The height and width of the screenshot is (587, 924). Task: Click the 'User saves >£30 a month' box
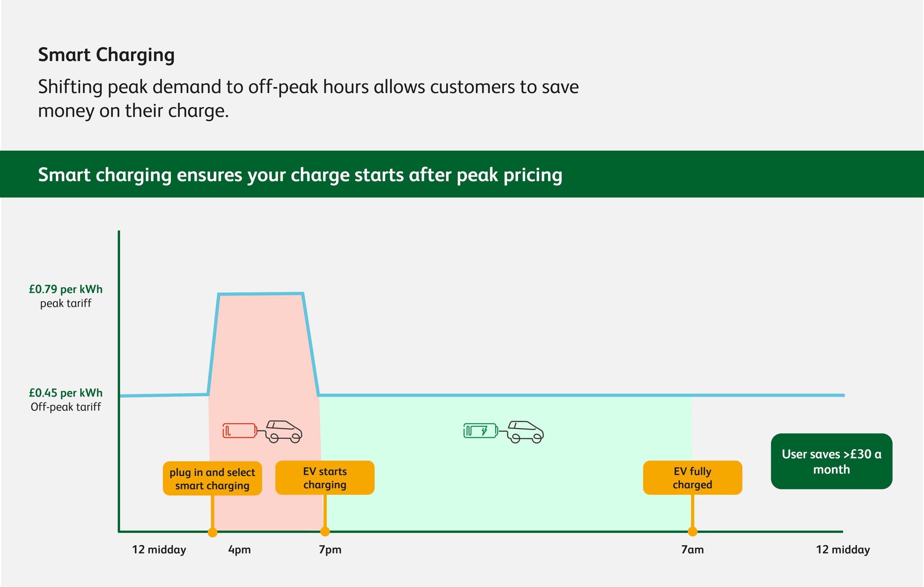point(832,461)
